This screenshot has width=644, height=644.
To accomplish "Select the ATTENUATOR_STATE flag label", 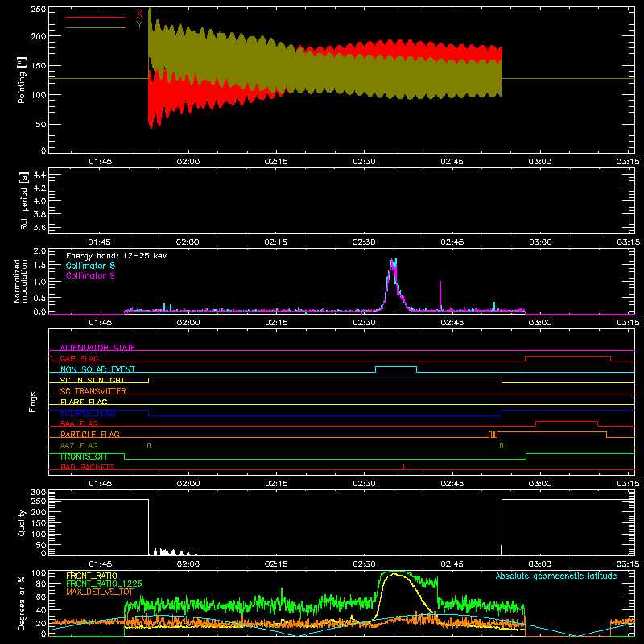I will click(x=97, y=348).
